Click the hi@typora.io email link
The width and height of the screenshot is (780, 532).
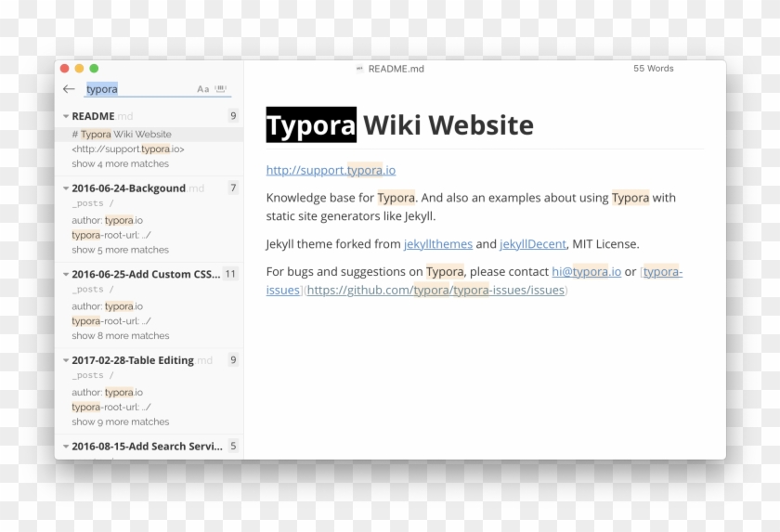586,272
